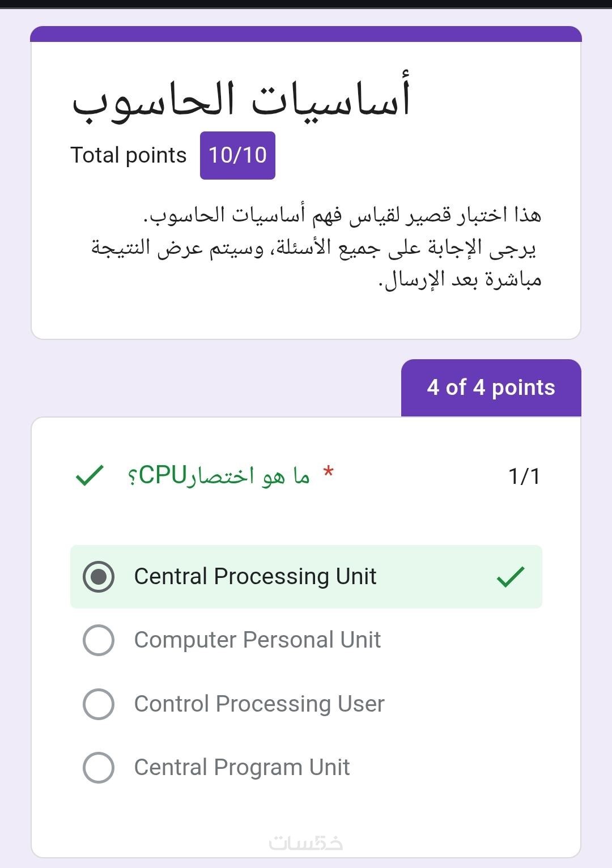
Task: Click the 1/1 question score
Action: 524,476
